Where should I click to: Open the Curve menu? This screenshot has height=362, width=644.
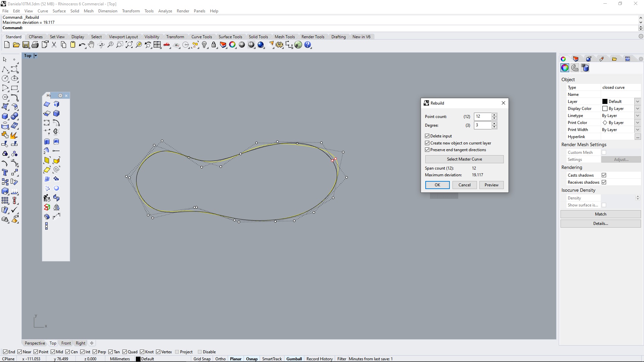[x=43, y=11]
